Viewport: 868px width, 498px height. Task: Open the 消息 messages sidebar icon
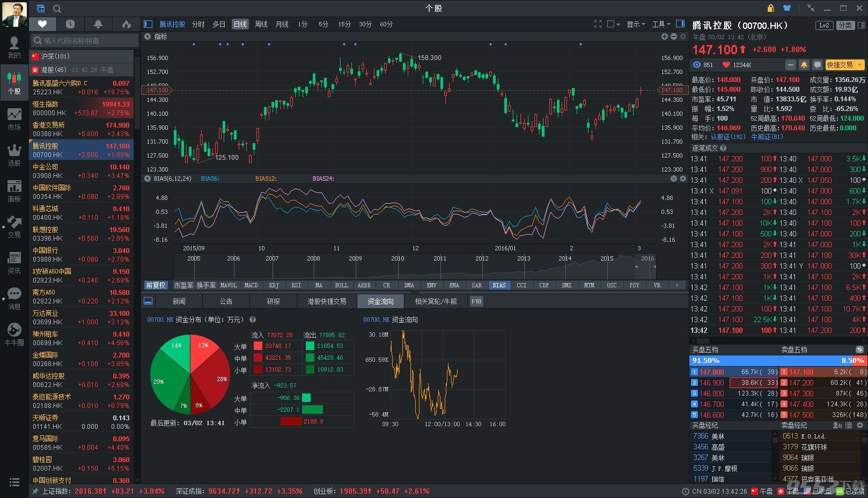click(x=14, y=299)
